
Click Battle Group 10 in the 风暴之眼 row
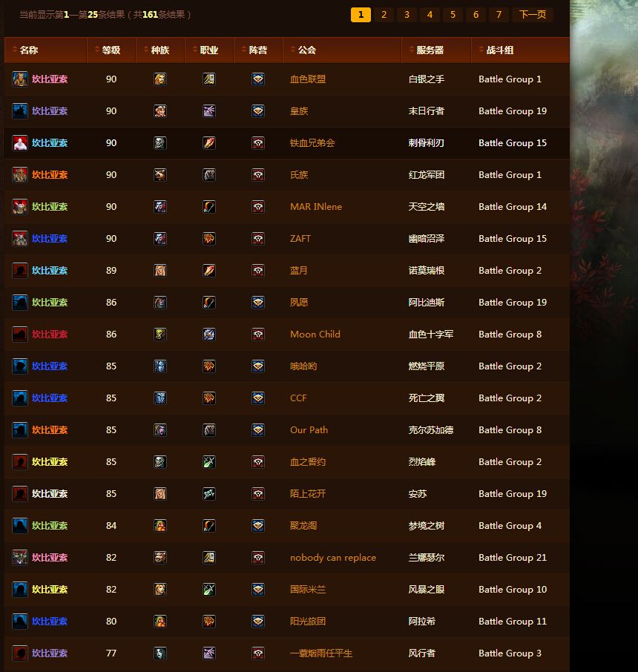pos(513,589)
